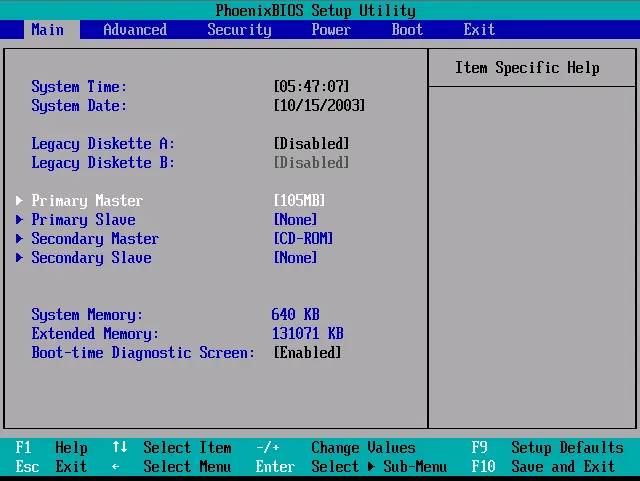Click the left arrow Select Menu hint

172,466
